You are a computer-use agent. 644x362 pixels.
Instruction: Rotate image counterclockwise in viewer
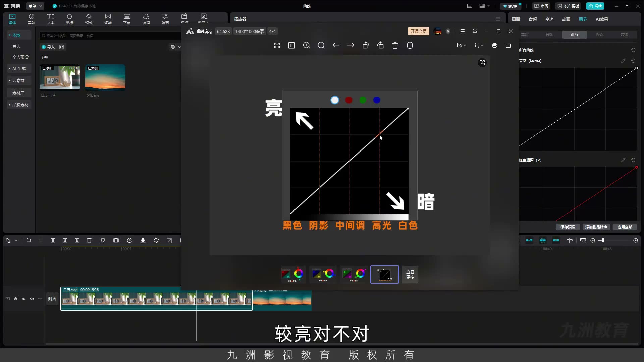[366, 45]
